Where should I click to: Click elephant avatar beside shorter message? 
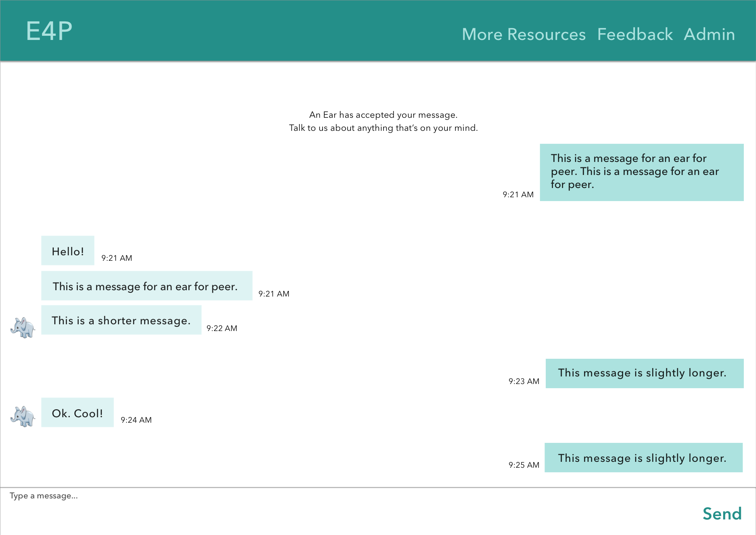[x=23, y=327]
